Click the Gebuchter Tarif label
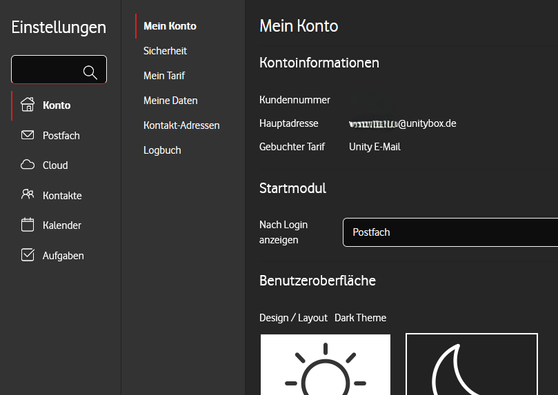 tap(292, 147)
